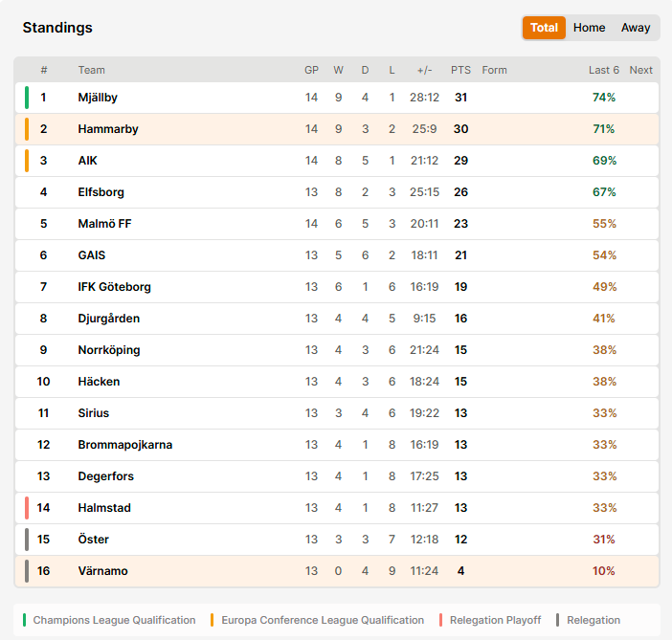The image size is (672, 640).
Task: Select the AIK team name
Action: click(x=87, y=161)
